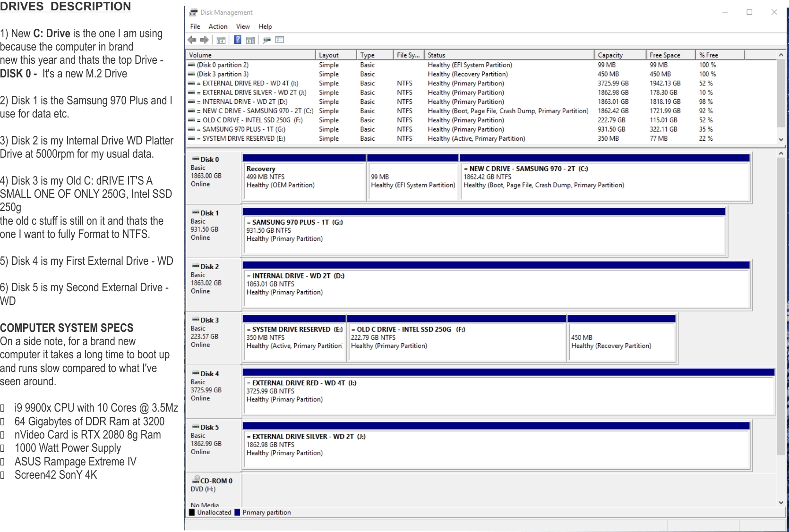Click the drive-with-pin toolbar icon
This screenshot has width=789, height=532.
click(267, 40)
